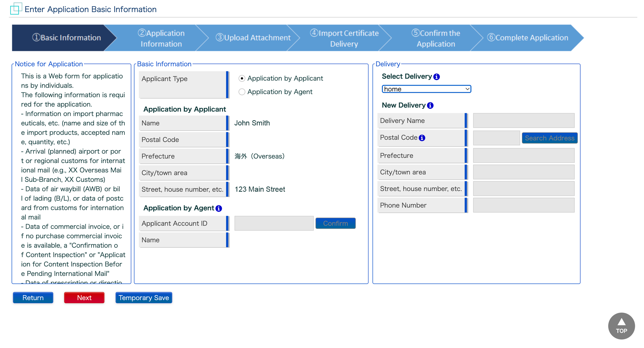This screenshot has width=644, height=348.
Task: Go to Application Information step
Action: (x=161, y=38)
